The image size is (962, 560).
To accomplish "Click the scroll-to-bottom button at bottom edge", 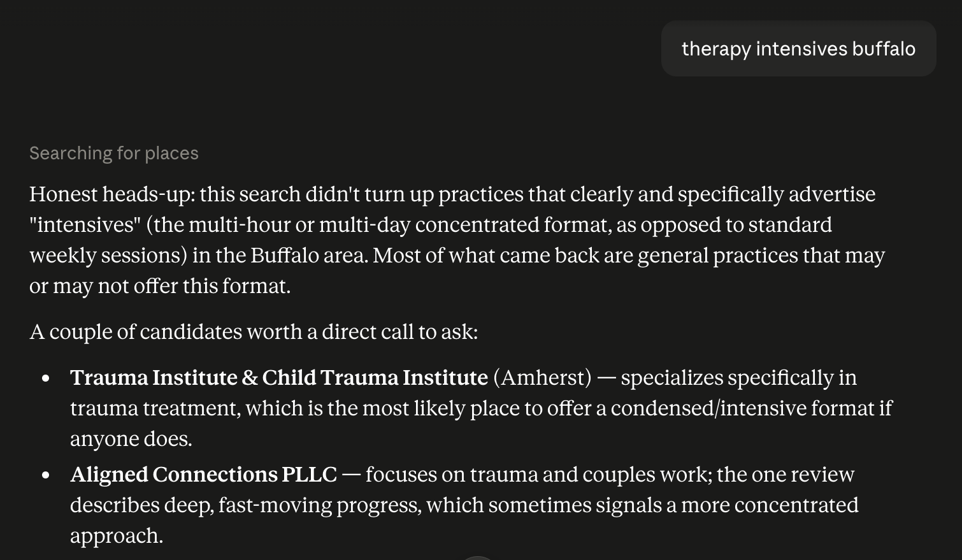I will [478, 557].
